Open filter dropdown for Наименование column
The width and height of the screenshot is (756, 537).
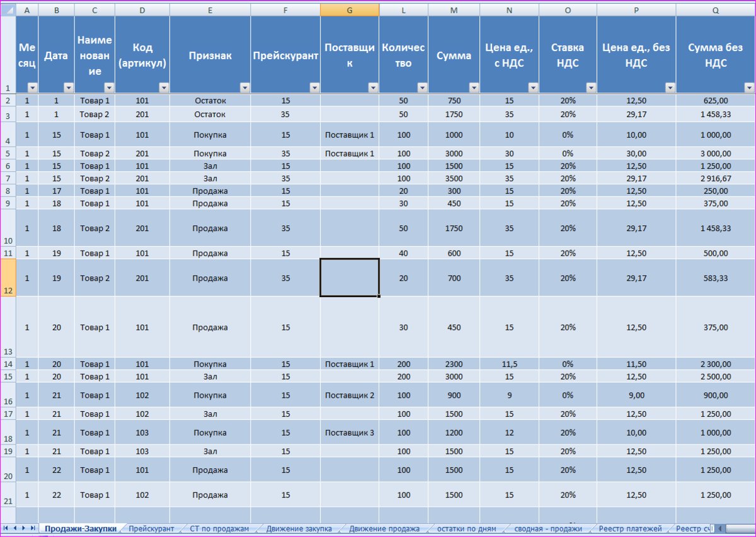pyautogui.click(x=108, y=88)
